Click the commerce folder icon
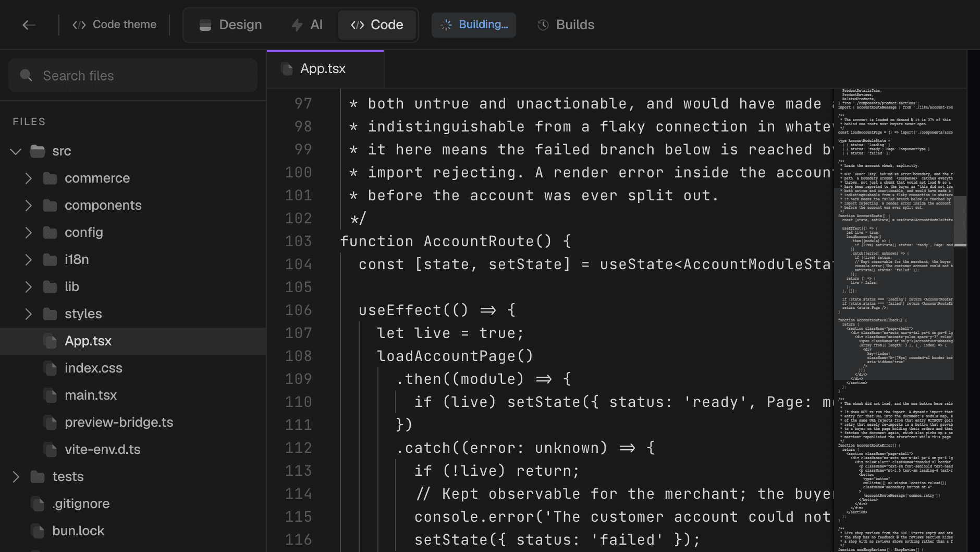Image resolution: width=980 pixels, height=552 pixels. point(50,178)
